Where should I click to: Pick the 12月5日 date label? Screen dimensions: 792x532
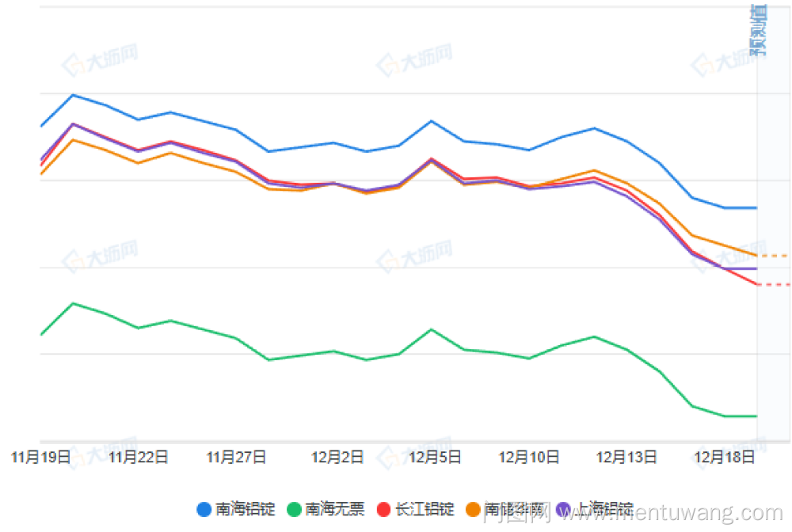pyautogui.click(x=435, y=458)
